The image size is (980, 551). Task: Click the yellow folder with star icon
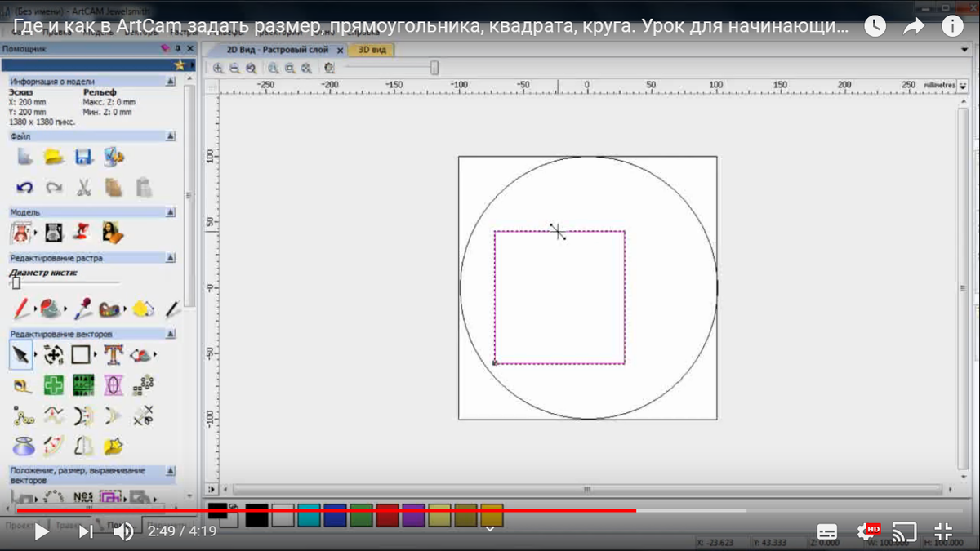point(114,446)
